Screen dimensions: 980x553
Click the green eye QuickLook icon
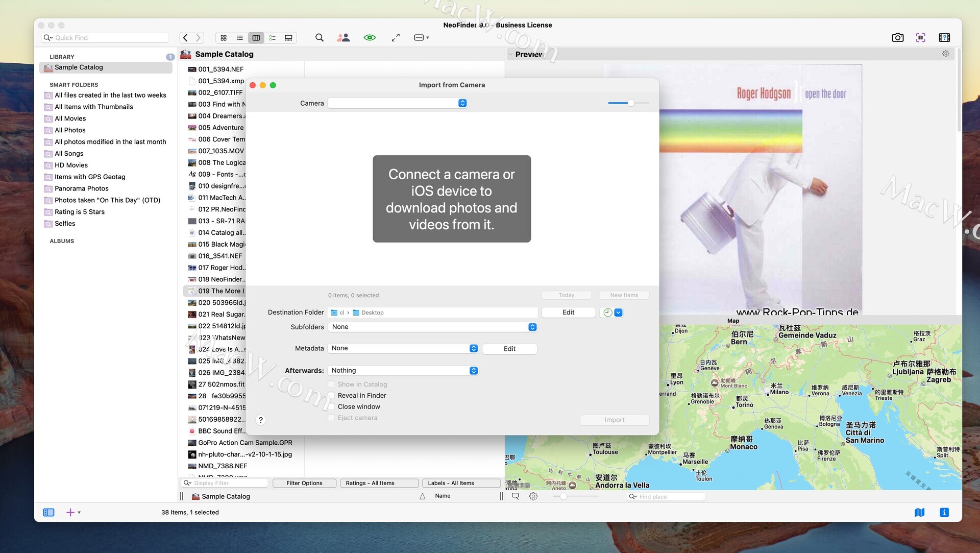click(370, 37)
